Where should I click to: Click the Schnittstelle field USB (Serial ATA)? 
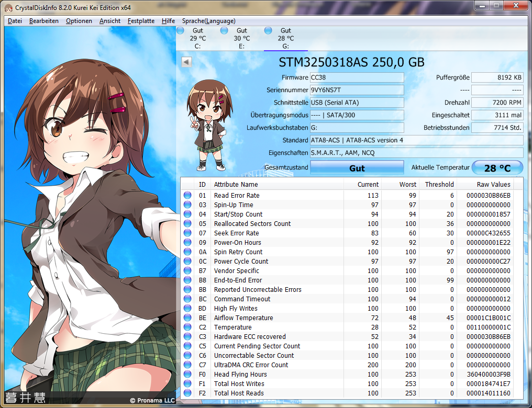[x=357, y=103]
